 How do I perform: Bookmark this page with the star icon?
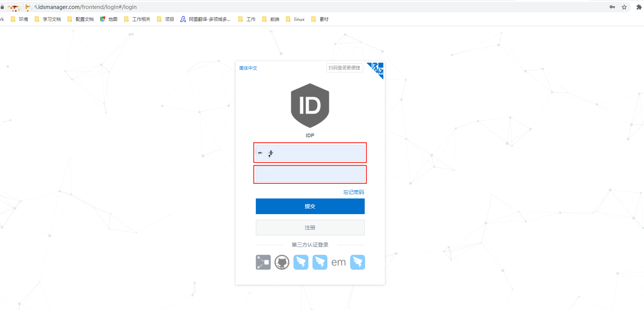click(624, 7)
